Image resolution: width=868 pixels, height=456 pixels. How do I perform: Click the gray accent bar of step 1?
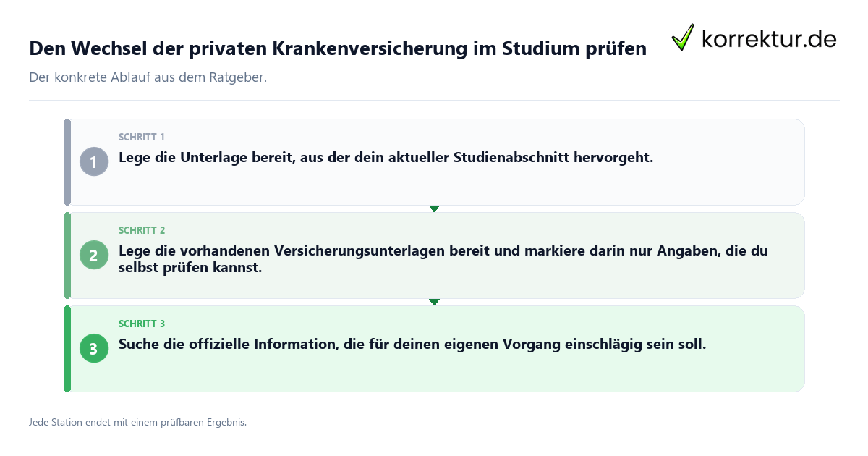67,162
